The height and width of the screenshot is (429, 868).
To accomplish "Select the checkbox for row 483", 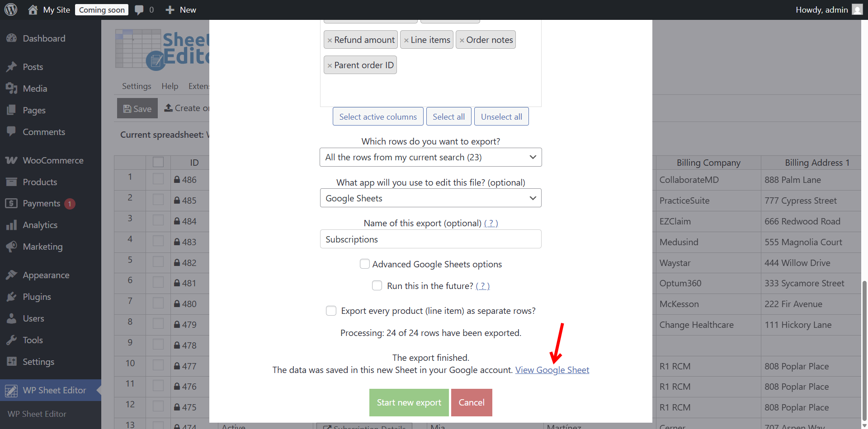I will [x=158, y=241].
